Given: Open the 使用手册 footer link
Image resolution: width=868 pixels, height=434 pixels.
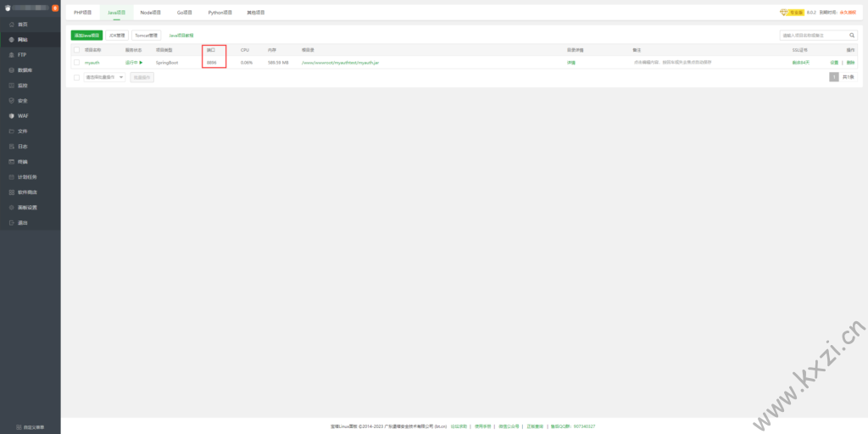Looking at the screenshot, I should point(482,426).
